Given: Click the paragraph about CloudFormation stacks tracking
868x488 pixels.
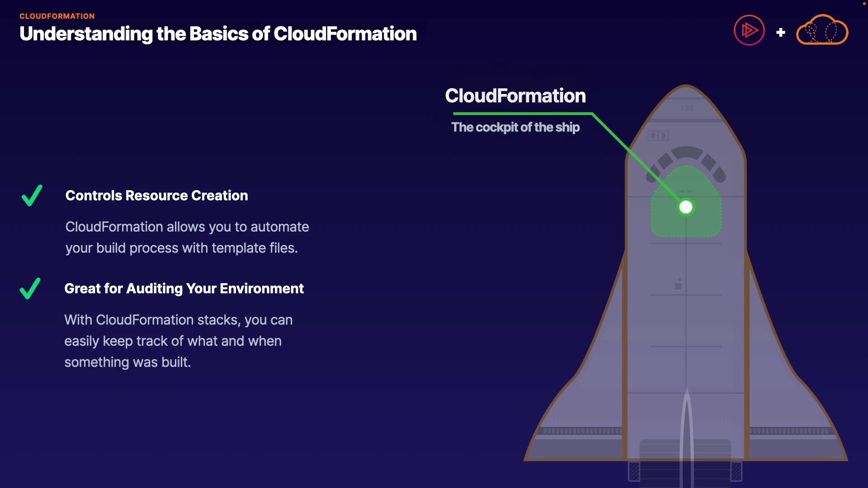Looking at the screenshot, I should [178, 341].
